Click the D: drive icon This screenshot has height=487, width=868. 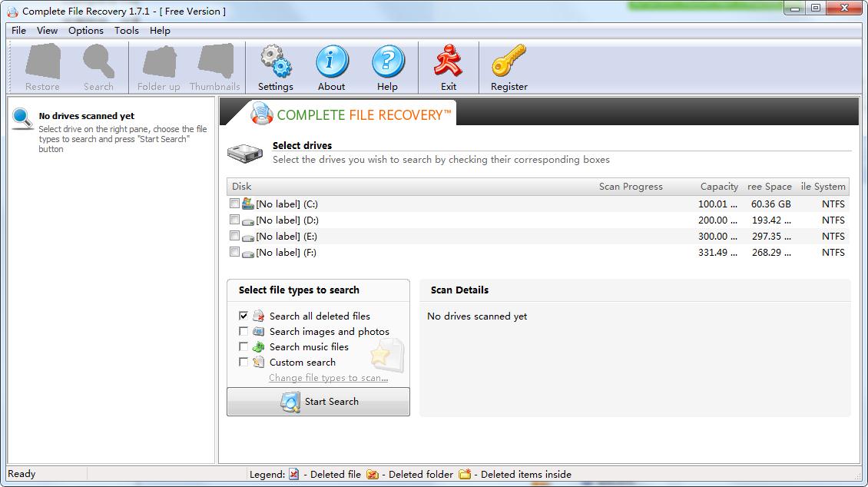click(x=248, y=220)
